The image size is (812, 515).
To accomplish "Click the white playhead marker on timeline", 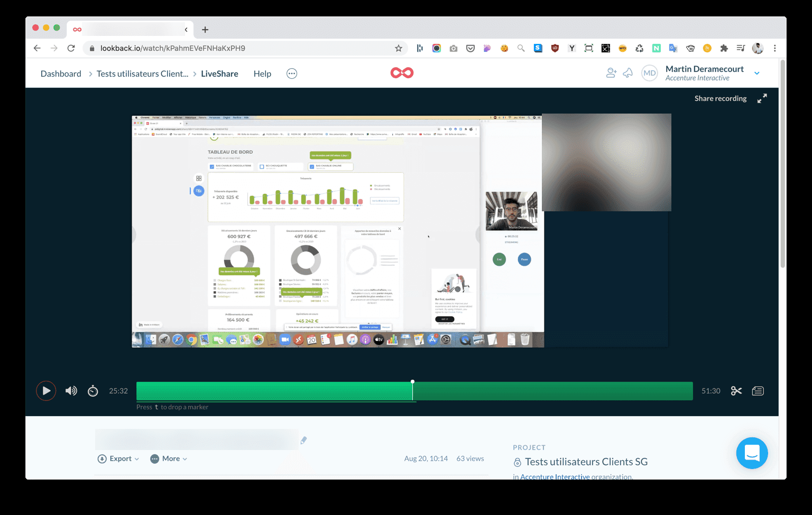I will click(x=412, y=381).
